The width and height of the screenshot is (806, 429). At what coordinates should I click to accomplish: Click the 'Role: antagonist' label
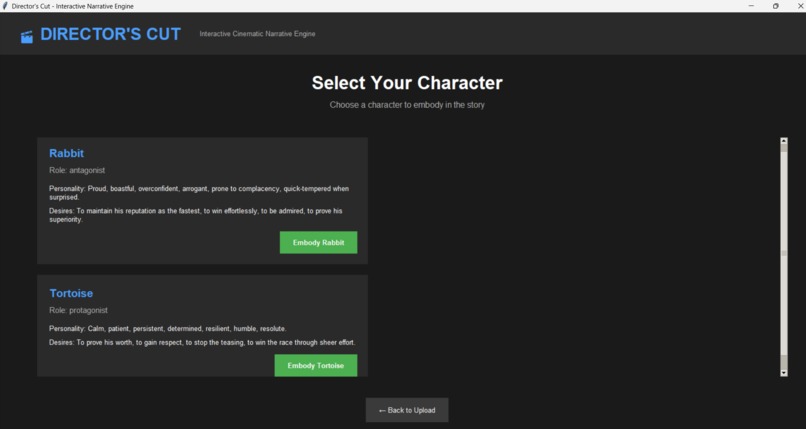tap(77, 170)
